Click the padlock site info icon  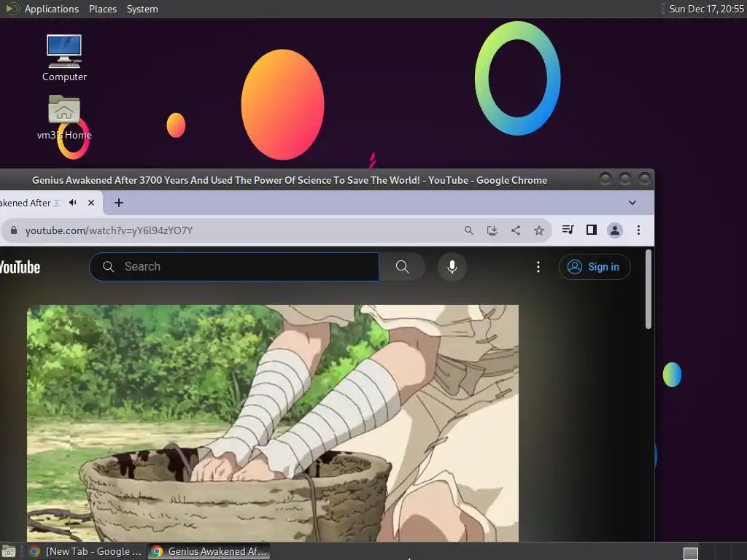tap(14, 230)
